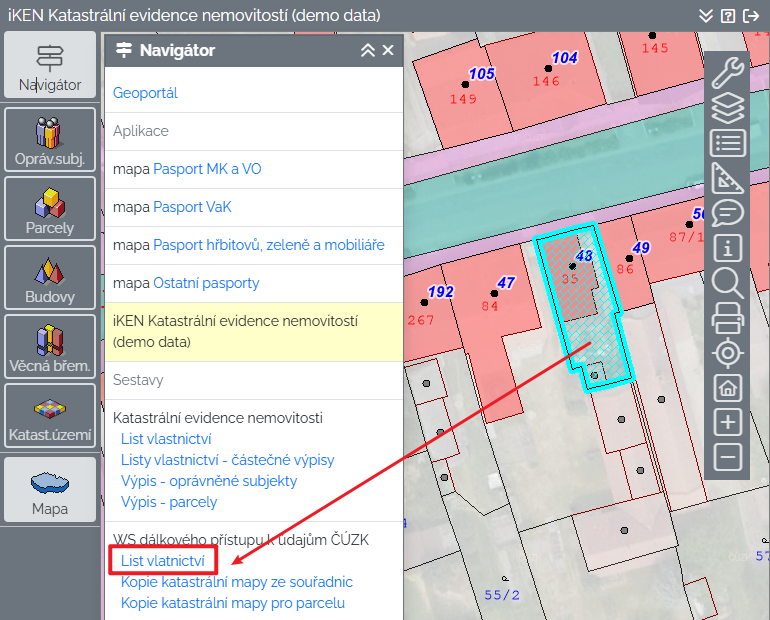Viewport: 770px width, 620px height.
Task: Open Kopie katastrální mapy pro parcelu
Action: (232, 603)
